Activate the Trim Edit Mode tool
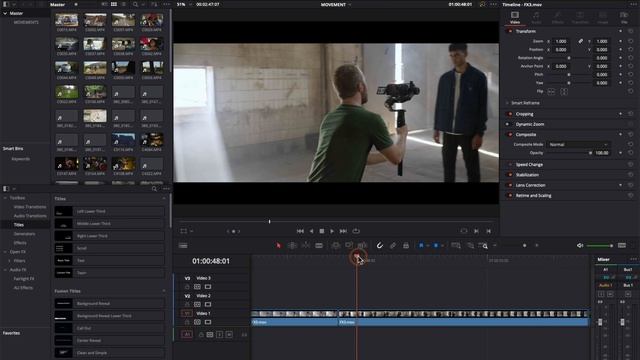Screen dimensions: 640x360 pyautogui.click(x=292, y=245)
